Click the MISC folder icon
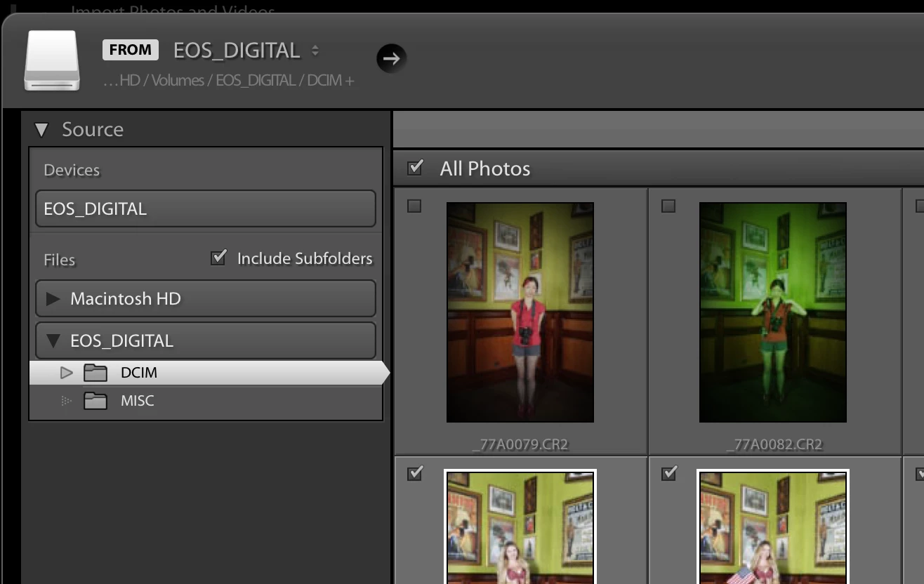 95,401
